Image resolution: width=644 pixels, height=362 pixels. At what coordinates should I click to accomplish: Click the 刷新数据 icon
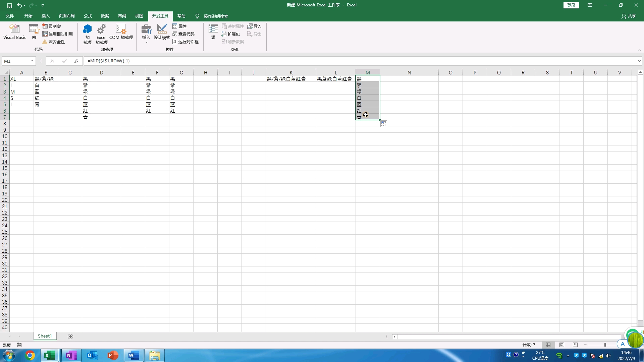233,42
